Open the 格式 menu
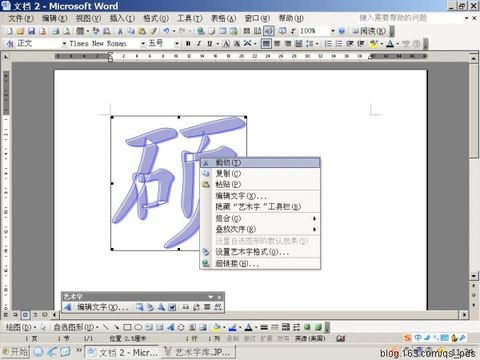The image size is (480, 360). [x=156, y=18]
